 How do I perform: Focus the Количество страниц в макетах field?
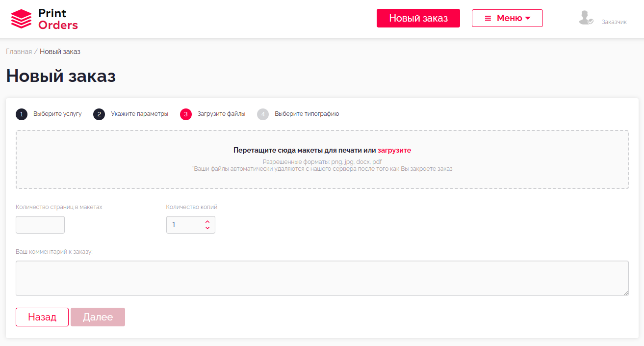(x=40, y=225)
